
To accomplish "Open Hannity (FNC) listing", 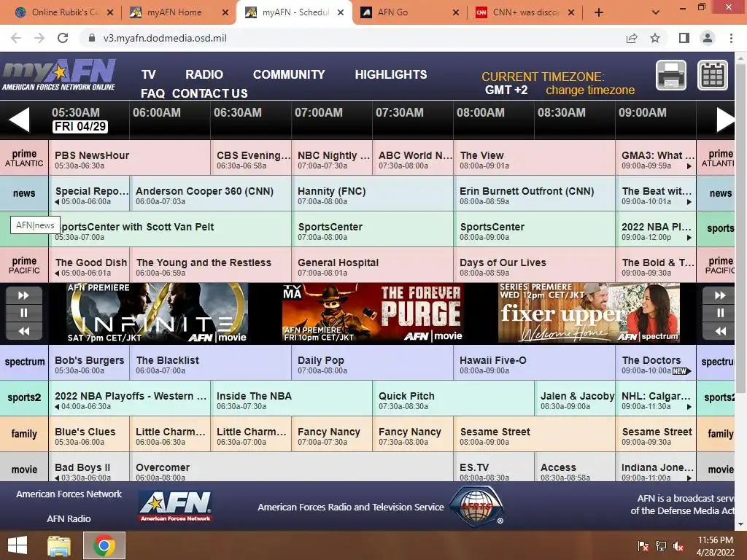I will point(373,194).
